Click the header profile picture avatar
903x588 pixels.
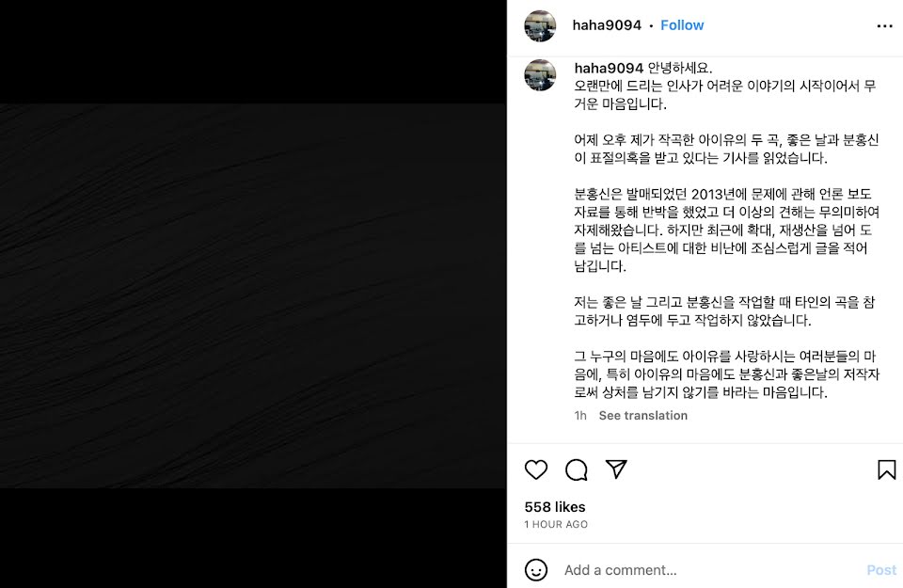point(540,26)
